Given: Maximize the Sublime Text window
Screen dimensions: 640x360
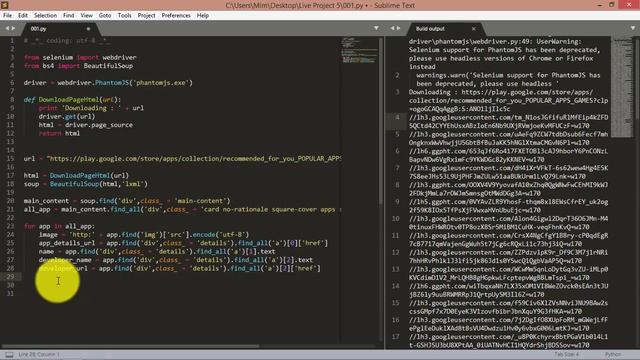Looking at the screenshot, I should point(611,5).
